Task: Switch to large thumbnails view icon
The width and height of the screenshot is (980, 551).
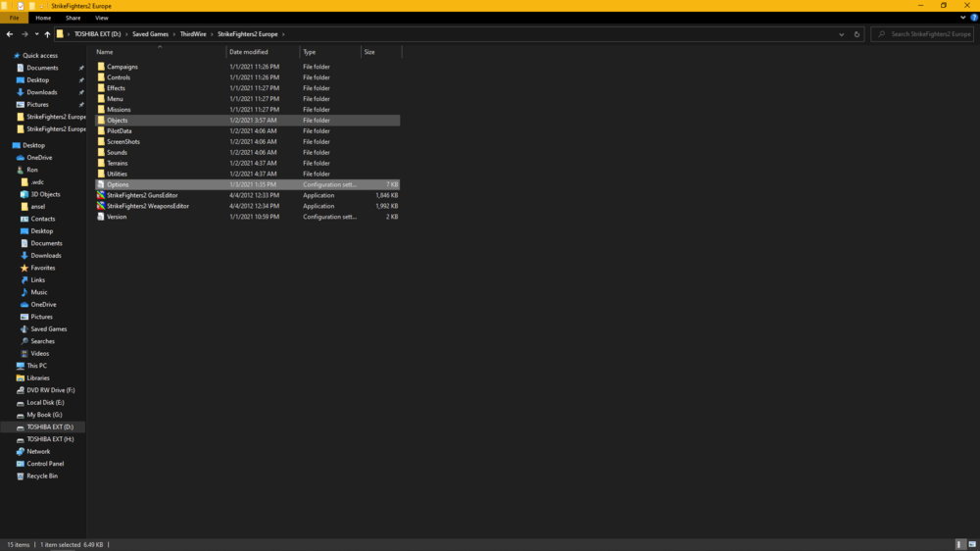Action: (972, 545)
